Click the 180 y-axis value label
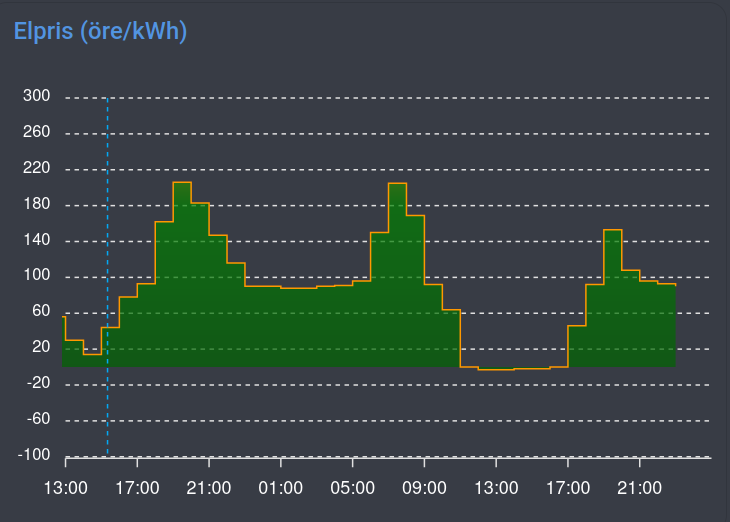The width and height of the screenshot is (730, 522). [37, 205]
